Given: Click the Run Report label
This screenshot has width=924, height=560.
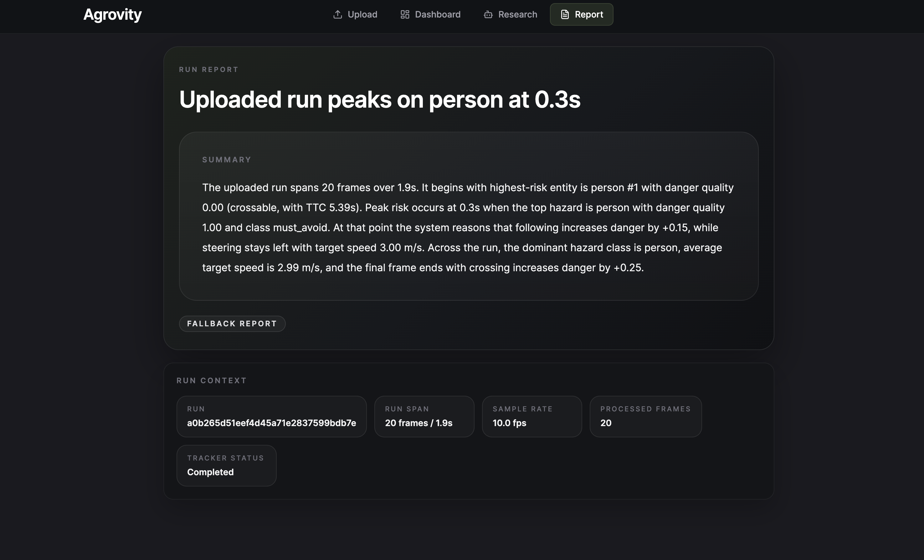Looking at the screenshot, I should tap(208, 69).
